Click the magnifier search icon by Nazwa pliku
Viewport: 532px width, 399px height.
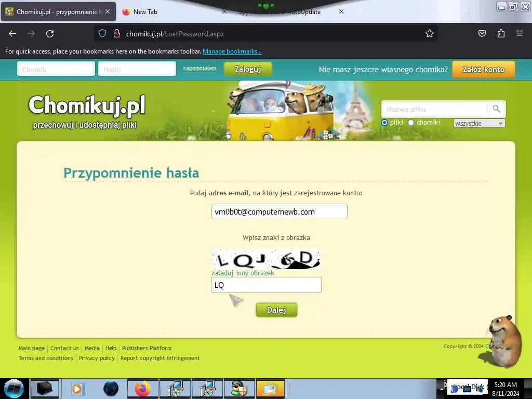tap(497, 109)
